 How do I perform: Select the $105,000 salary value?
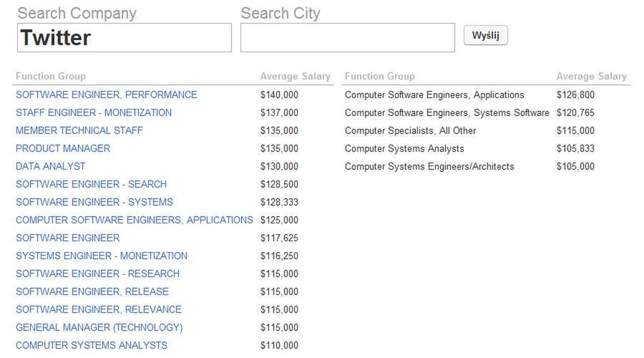pos(575,166)
